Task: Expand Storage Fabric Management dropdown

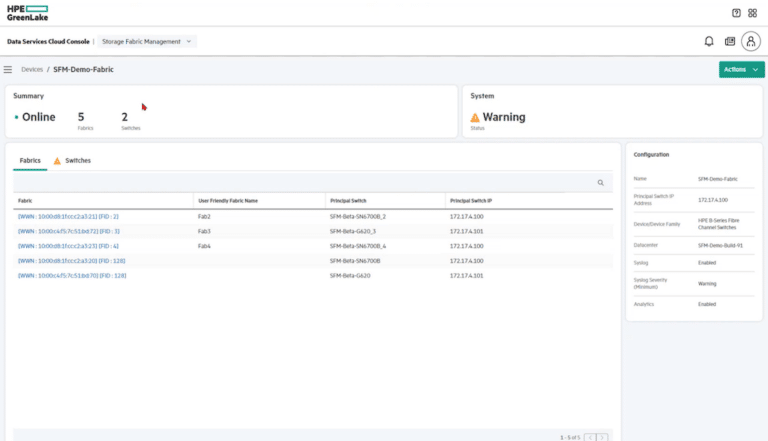Action: [x=147, y=42]
